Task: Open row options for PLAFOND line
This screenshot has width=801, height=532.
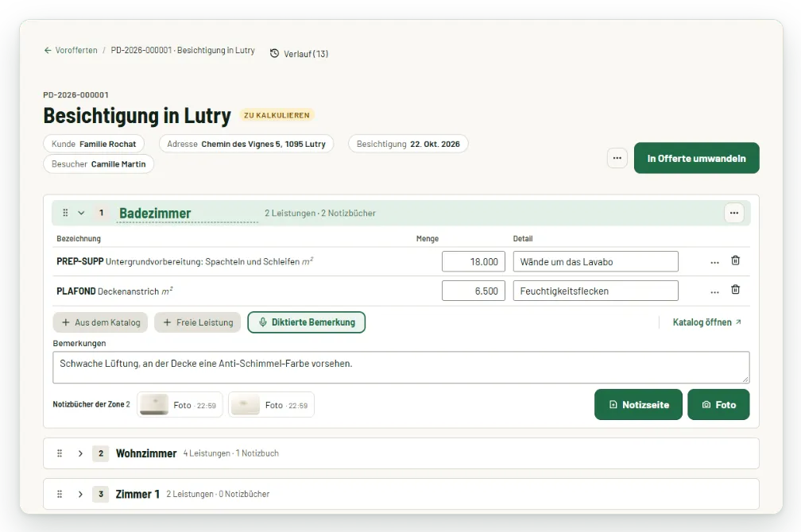Action: pyautogui.click(x=714, y=291)
